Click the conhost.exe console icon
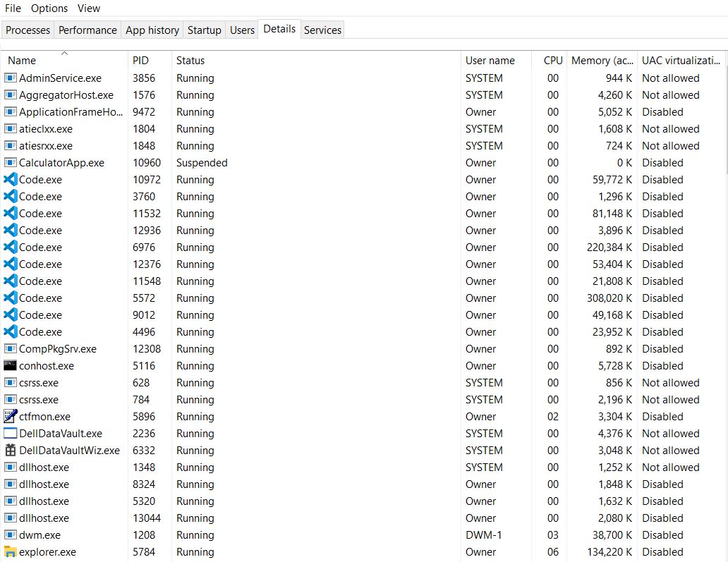This screenshot has width=728, height=562. click(x=10, y=366)
